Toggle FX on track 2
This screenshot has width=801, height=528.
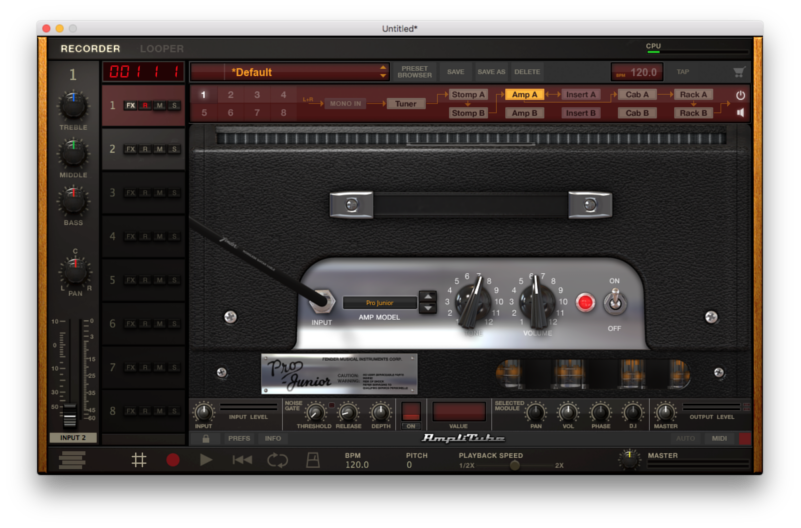(x=131, y=149)
